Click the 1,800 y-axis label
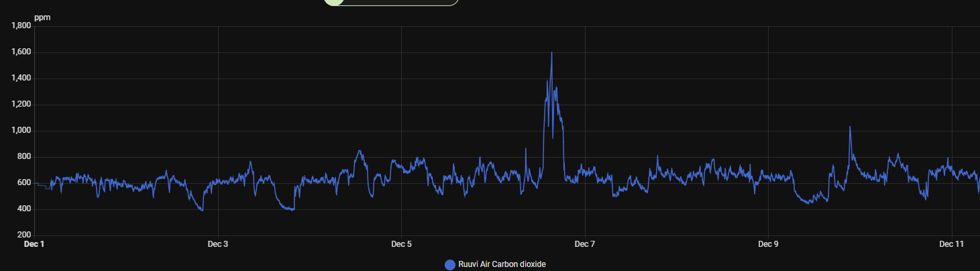Viewport: 980px width, 271px height. [x=21, y=26]
